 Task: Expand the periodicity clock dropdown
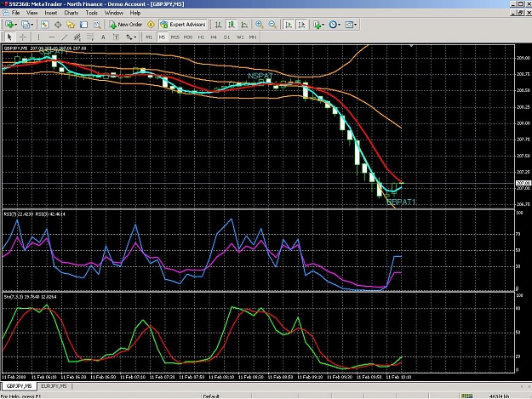point(339,25)
